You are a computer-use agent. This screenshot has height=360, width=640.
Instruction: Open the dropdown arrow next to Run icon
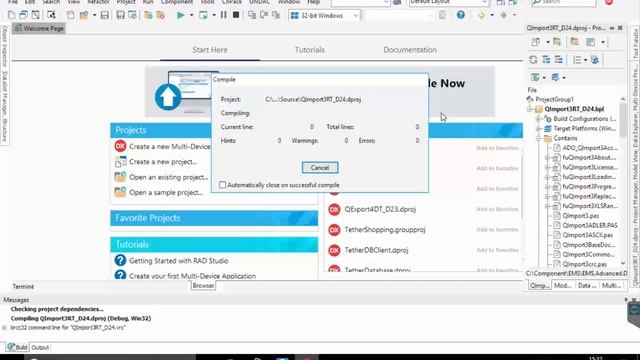pos(191,16)
